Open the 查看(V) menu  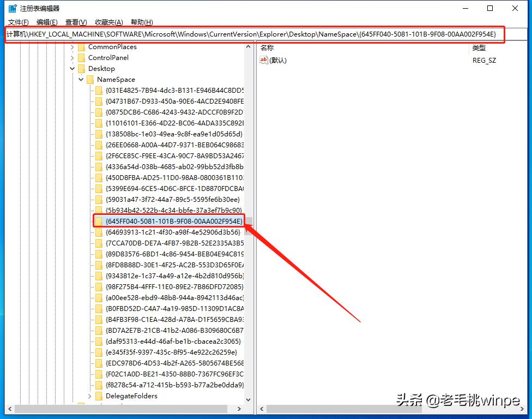(x=76, y=22)
